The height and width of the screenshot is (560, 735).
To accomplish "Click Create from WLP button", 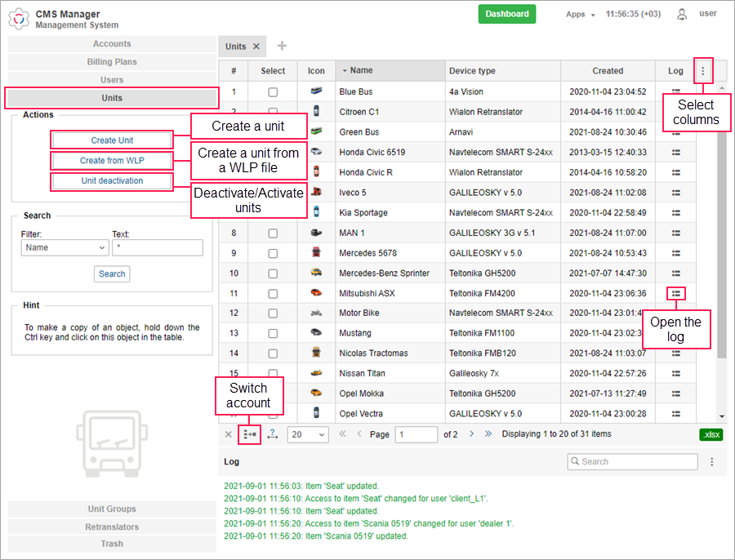I will (x=112, y=160).
